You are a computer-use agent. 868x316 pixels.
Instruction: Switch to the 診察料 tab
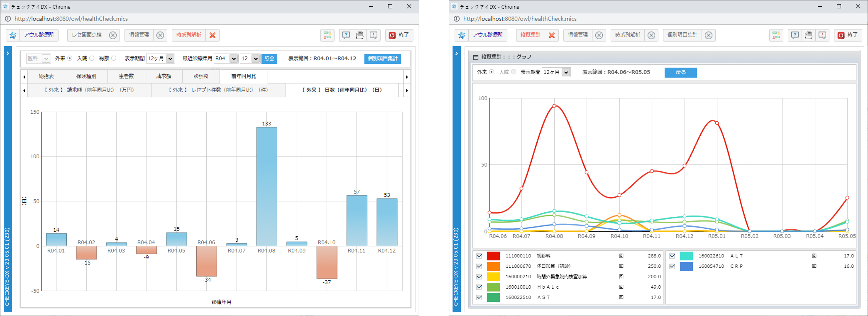click(x=201, y=77)
